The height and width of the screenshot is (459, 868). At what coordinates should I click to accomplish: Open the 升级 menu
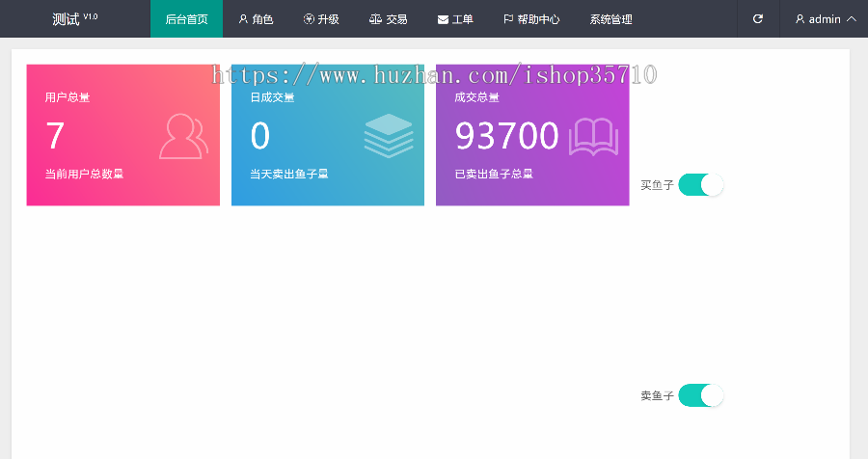click(321, 19)
